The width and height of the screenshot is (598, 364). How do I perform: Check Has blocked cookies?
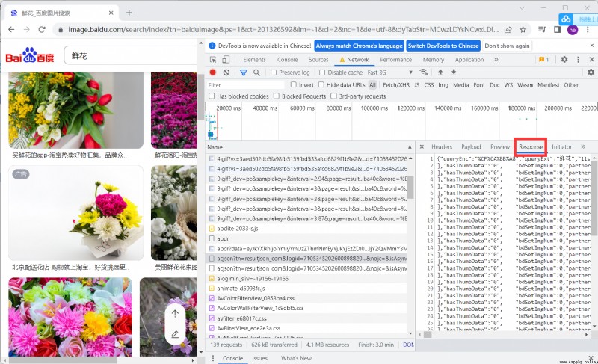[x=212, y=96]
